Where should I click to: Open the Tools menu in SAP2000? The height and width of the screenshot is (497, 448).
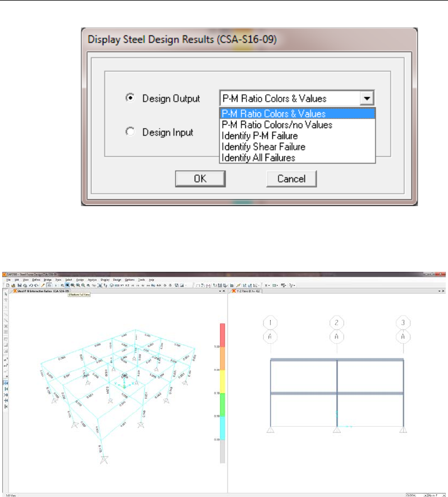coord(141,280)
